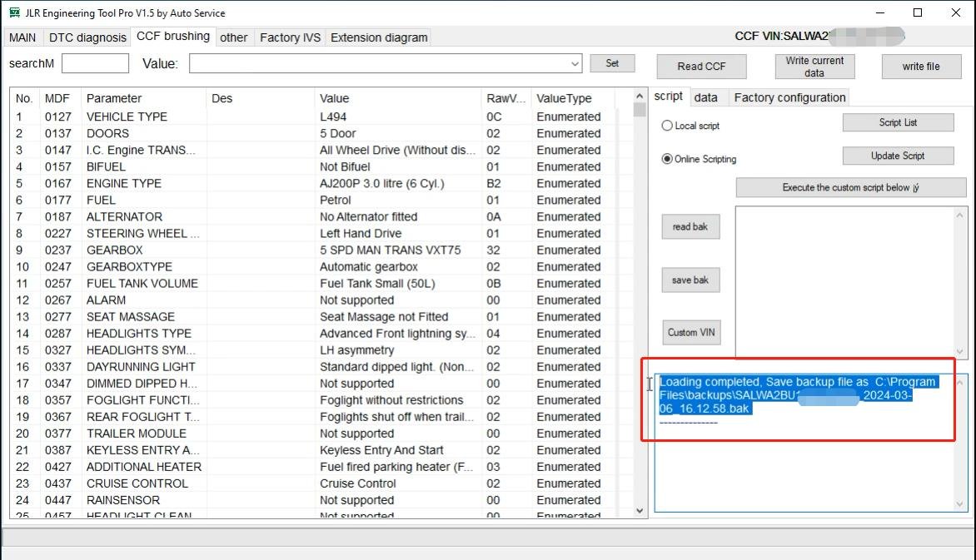Image resolution: width=976 pixels, height=560 pixels.
Task: Select the FUEL parameter row
Action: [313, 201]
